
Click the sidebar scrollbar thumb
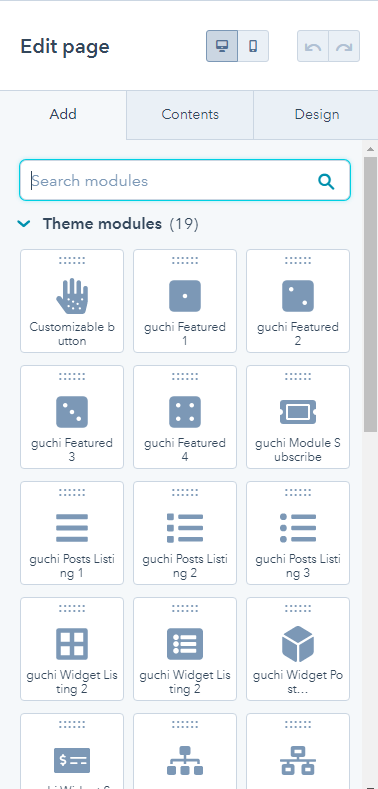370,294
